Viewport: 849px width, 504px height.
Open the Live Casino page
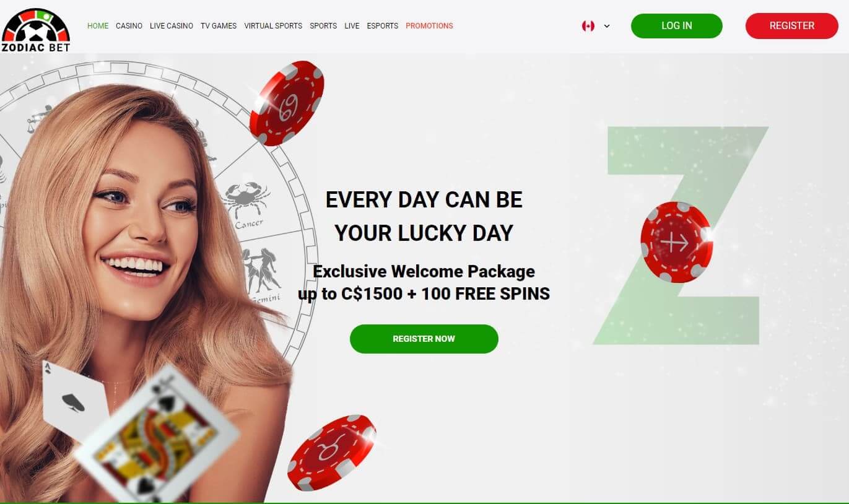172,26
